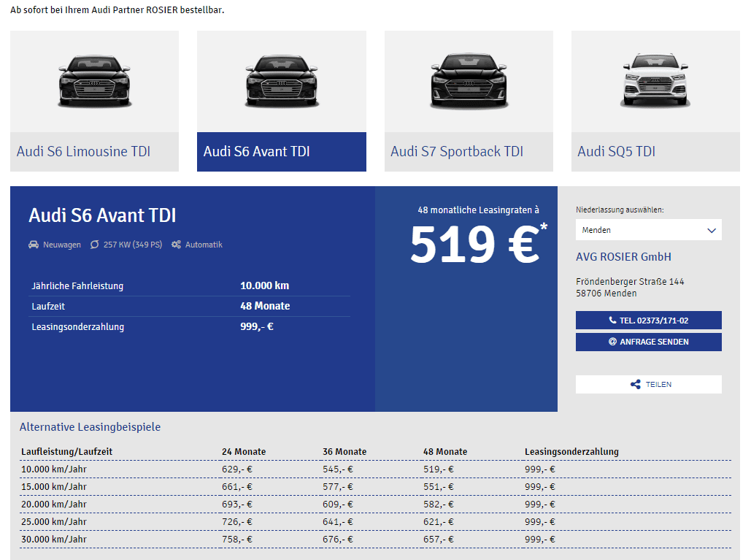Click the '629,- €' table cell

pos(236,469)
